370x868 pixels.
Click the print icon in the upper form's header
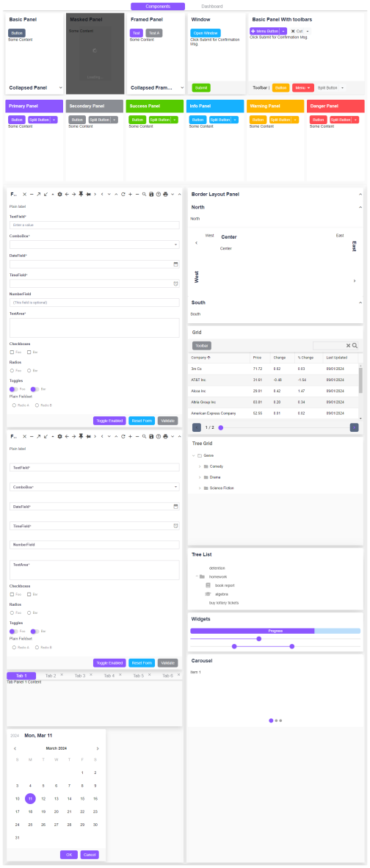tap(165, 195)
